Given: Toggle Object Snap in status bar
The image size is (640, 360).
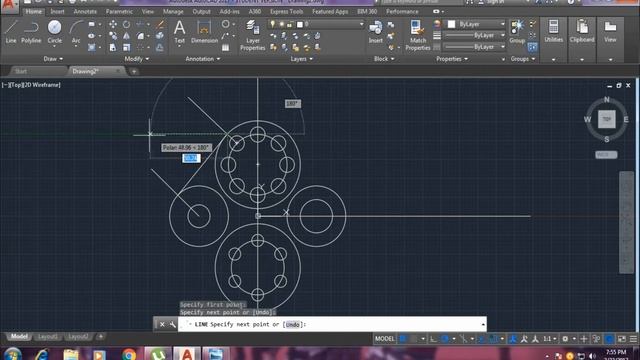Looking at the screenshot, I should [493, 339].
